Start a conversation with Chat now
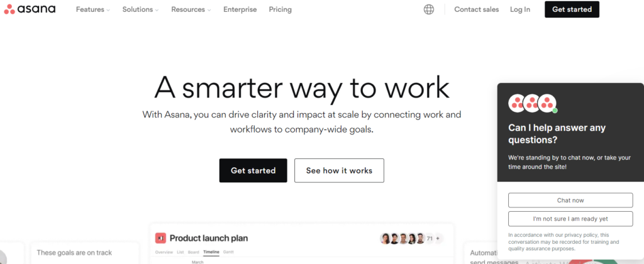Viewport: 644px width, 264px height. tap(570, 201)
